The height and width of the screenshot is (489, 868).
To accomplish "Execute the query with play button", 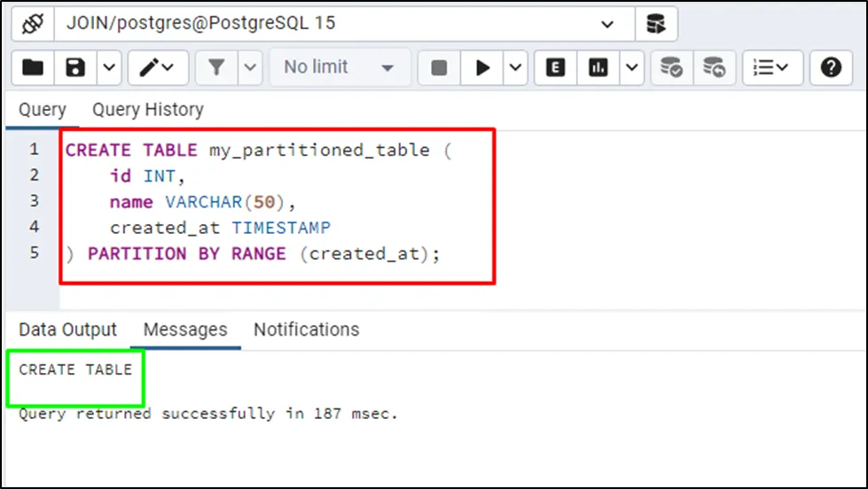I will pos(483,67).
